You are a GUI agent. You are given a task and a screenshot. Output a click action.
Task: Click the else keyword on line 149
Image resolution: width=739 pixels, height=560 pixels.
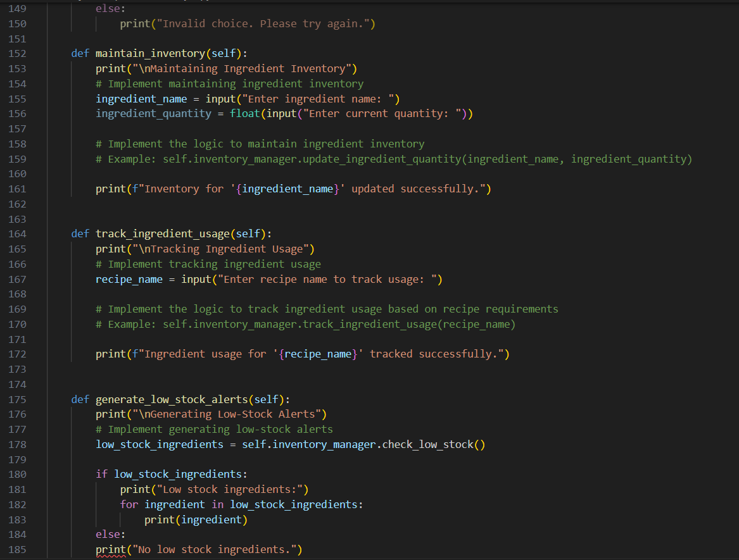pyautogui.click(x=108, y=8)
